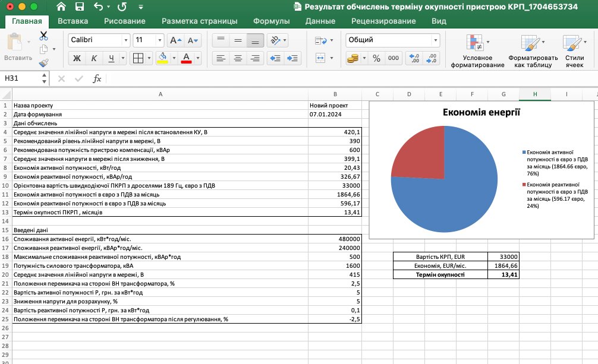The height and width of the screenshot is (364, 598).
Task: Toggle bold formatting (Ж)
Action: click(76, 58)
